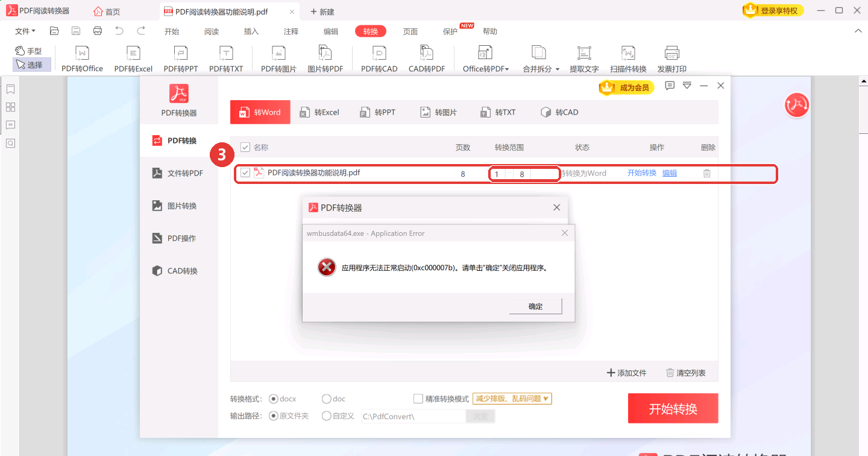
Task: Click the CAD转PDF toolbar icon
Action: pos(427,59)
